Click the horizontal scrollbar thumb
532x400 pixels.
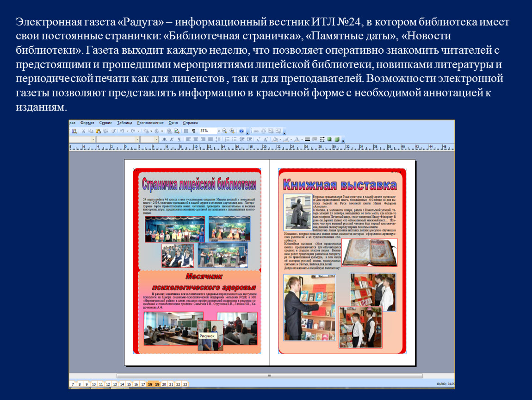[268, 376]
